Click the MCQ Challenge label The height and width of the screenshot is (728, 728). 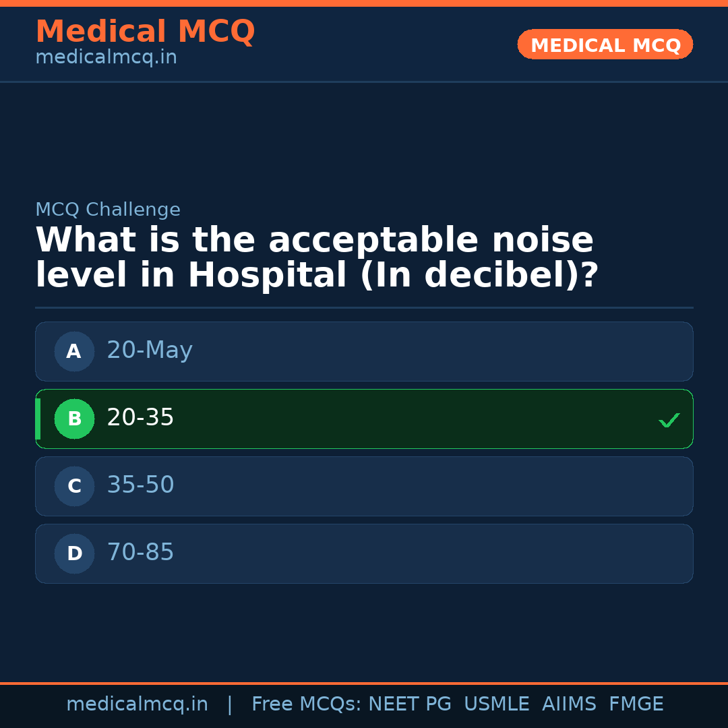click(108, 210)
